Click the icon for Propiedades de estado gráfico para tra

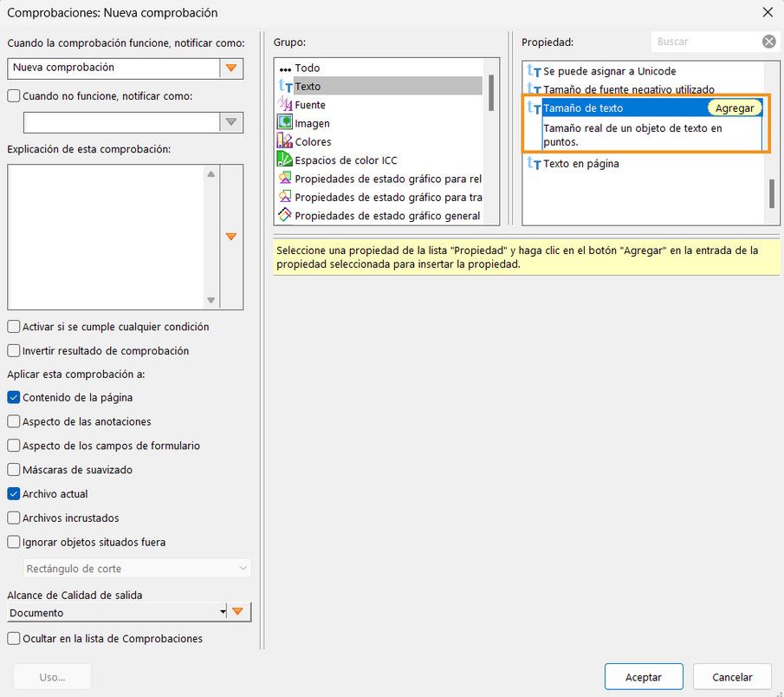point(284,197)
